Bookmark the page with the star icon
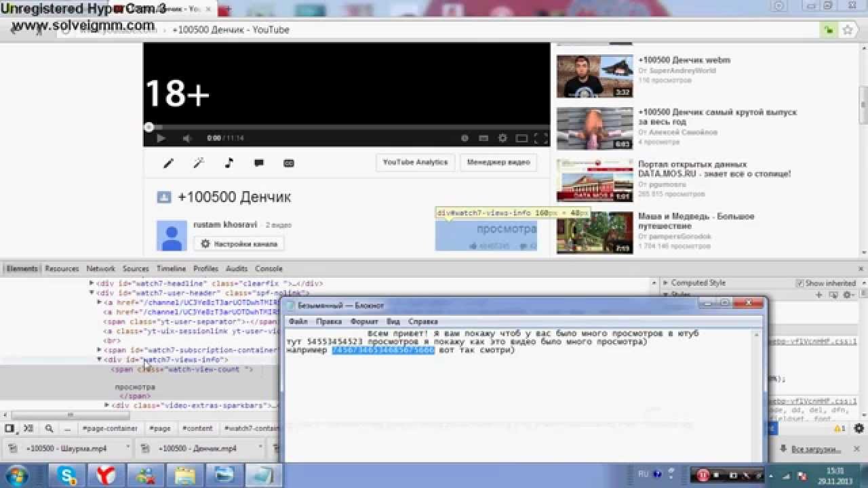 click(x=847, y=30)
